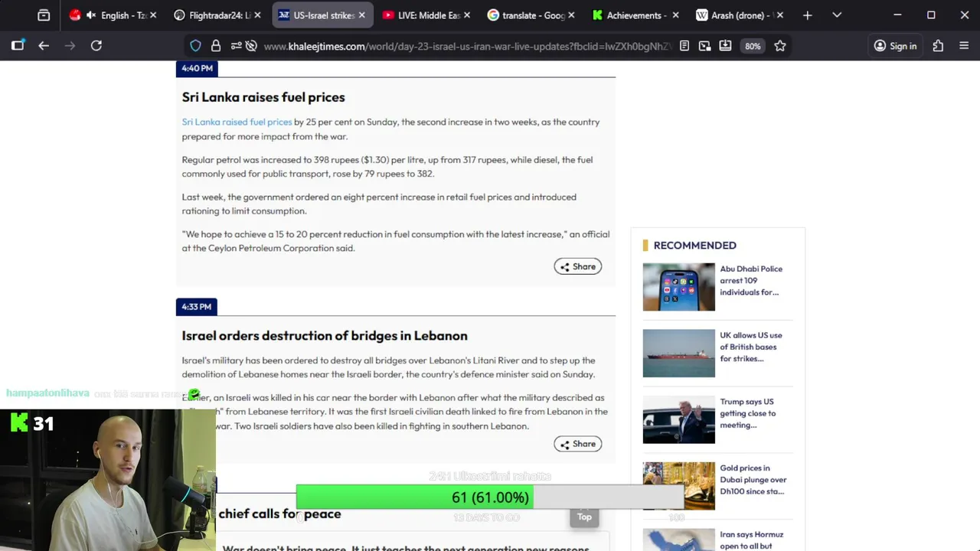The image size is (980, 551).
Task: Close the Flightradar24 tab
Action: point(257,15)
